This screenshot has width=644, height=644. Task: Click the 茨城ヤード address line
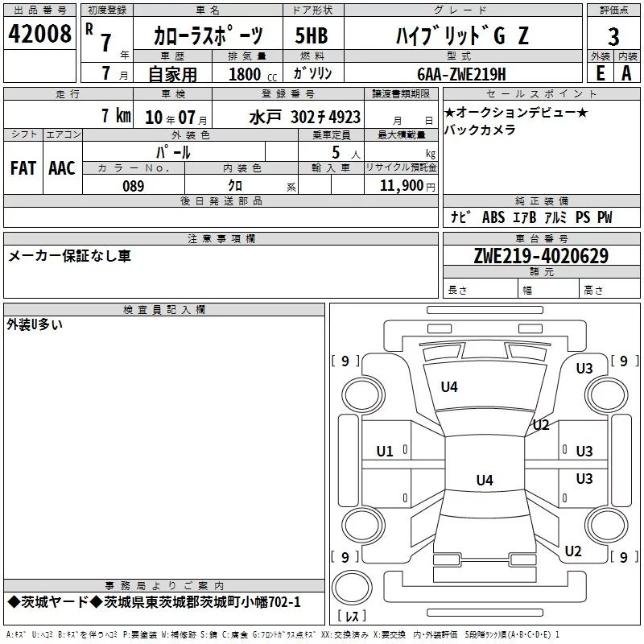point(154,602)
